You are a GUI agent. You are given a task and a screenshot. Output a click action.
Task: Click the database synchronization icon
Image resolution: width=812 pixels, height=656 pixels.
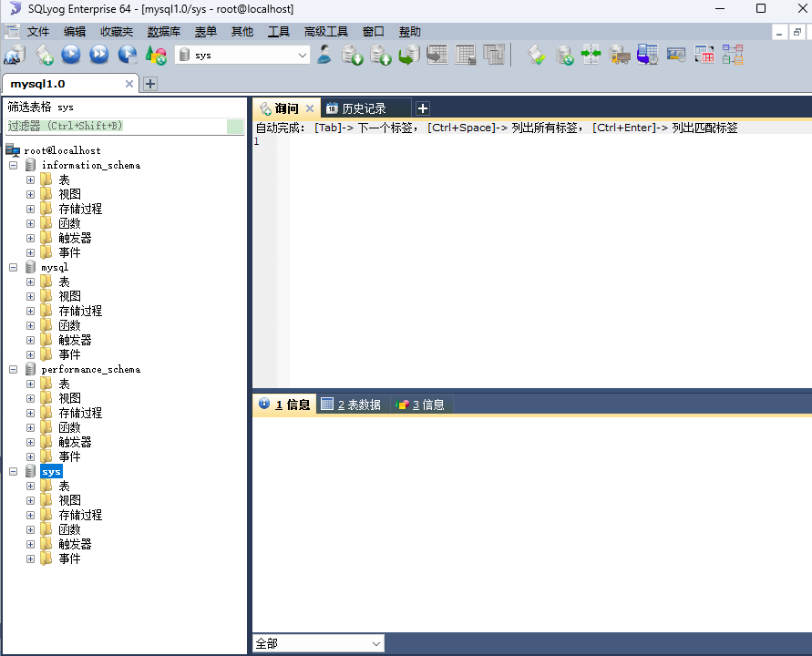click(591, 56)
